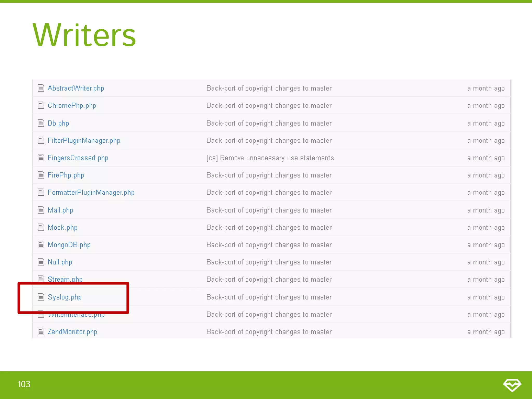Click file icon beside FormatterPluginManager.php

(41, 192)
